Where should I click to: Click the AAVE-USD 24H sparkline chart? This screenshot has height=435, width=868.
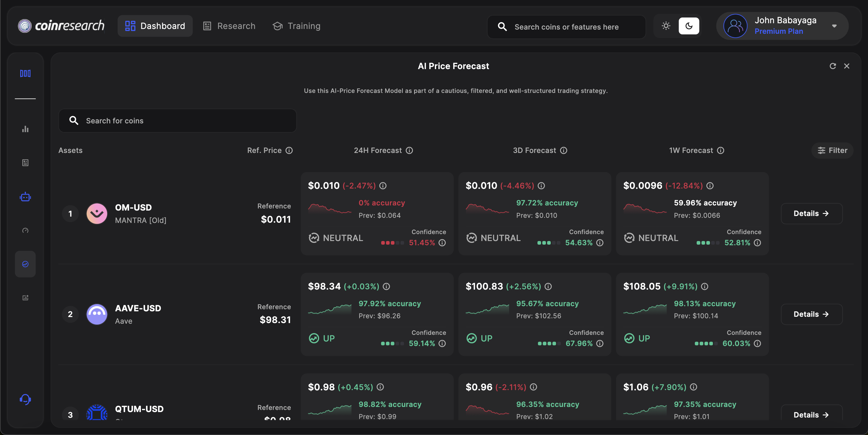click(330, 309)
